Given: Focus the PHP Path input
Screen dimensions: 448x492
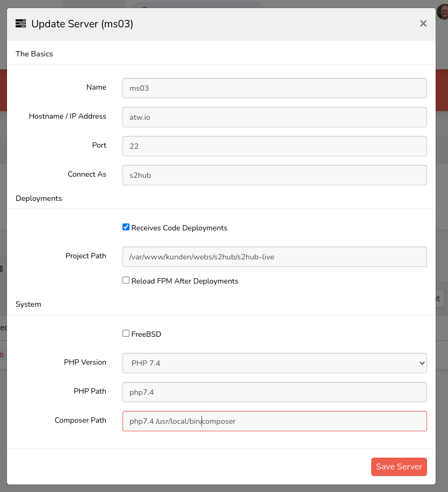Looking at the screenshot, I should pyautogui.click(x=274, y=392).
